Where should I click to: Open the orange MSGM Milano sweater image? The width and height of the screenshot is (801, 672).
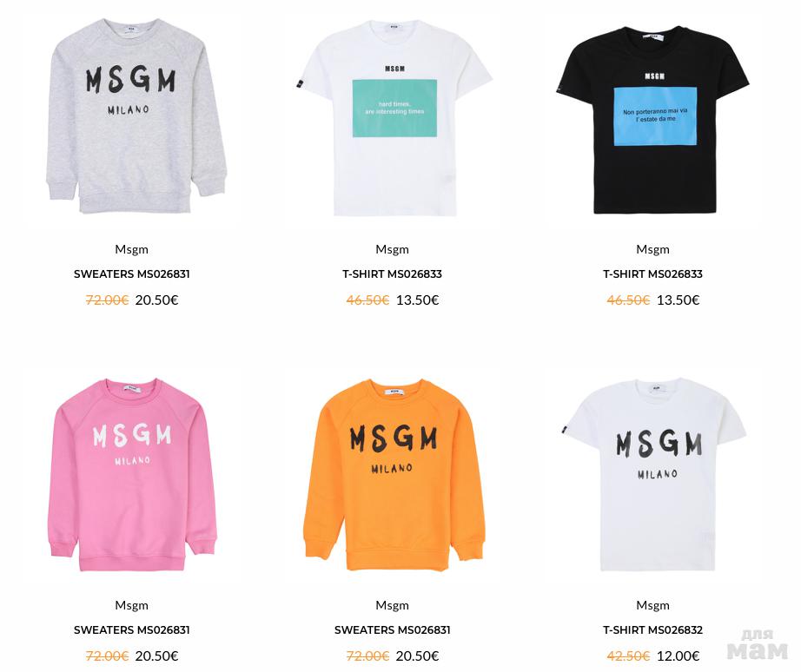click(x=394, y=474)
